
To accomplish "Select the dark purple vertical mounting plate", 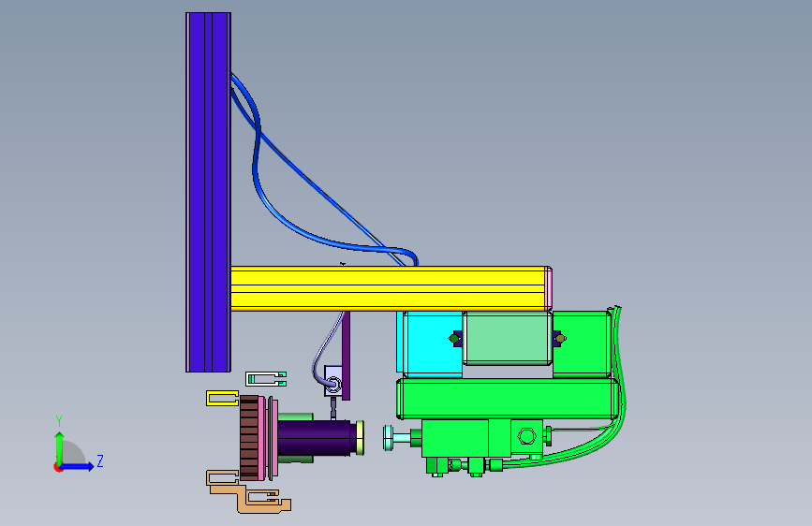I will pyautogui.click(x=346, y=356).
